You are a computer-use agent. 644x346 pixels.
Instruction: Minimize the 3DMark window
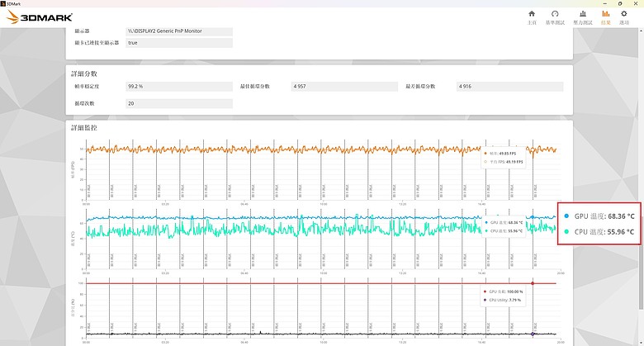tap(604, 3)
